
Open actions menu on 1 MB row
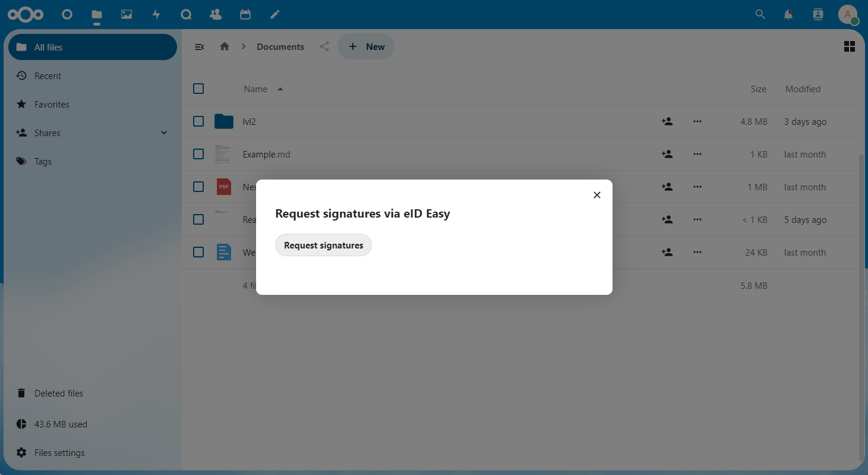(697, 187)
